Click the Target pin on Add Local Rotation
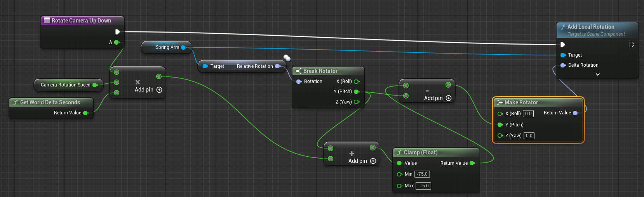The image size is (644, 197). coord(563,55)
